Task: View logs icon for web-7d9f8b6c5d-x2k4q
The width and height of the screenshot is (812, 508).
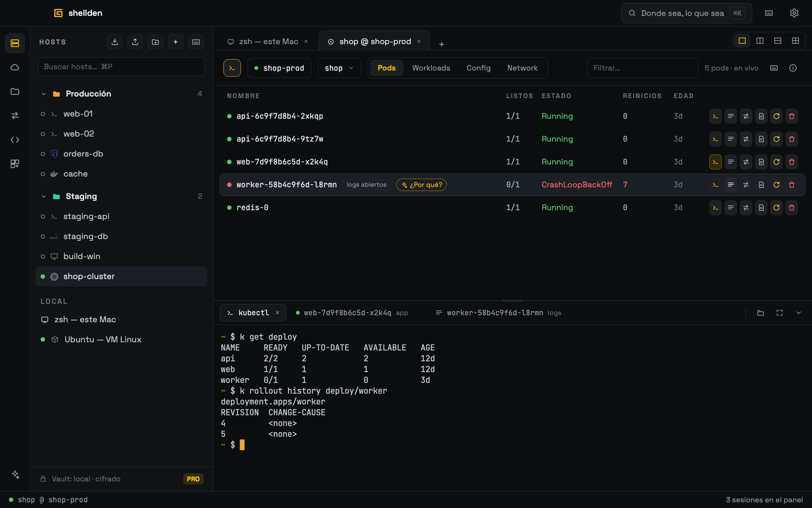Action: [730, 162]
